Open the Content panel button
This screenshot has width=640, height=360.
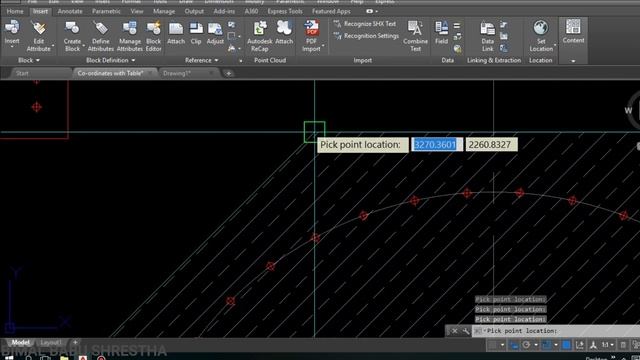click(x=573, y=31)
